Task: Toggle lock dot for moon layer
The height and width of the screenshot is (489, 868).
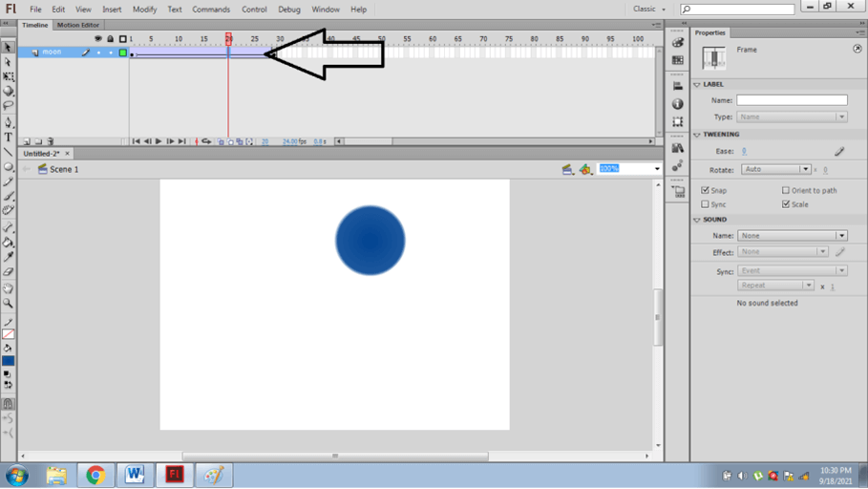Action: [x=111, y=53]
